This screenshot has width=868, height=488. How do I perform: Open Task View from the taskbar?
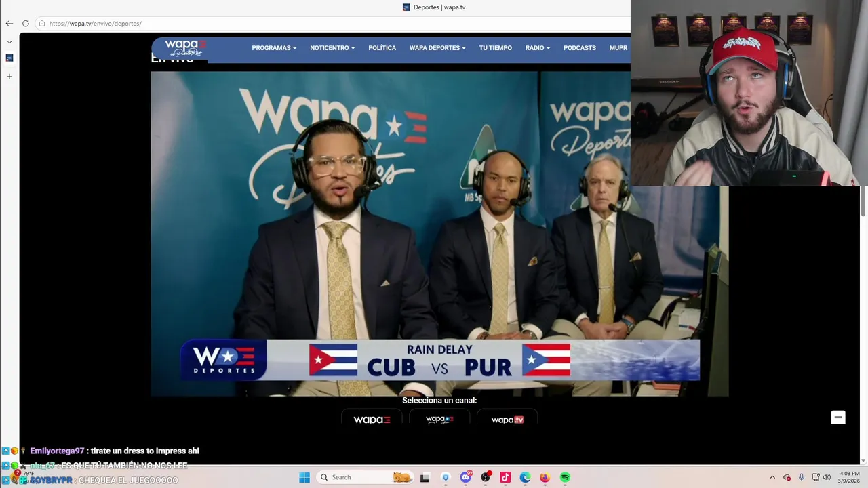click(425, 477)
